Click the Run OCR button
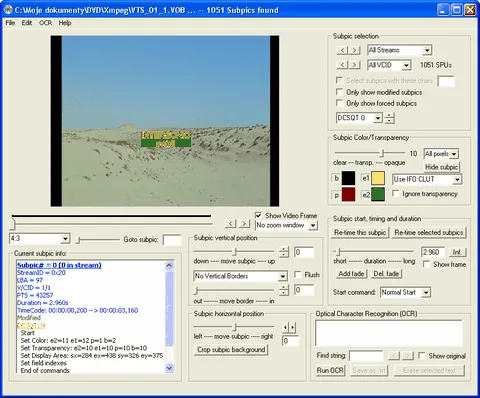Screen dimensions: 480x398 (x=330, y=370)
